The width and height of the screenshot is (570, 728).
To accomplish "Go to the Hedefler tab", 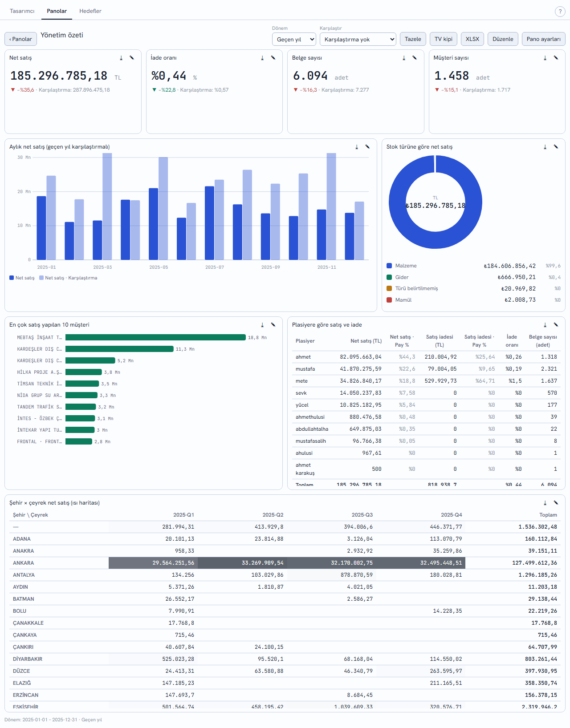I will [x=90, y=11].
